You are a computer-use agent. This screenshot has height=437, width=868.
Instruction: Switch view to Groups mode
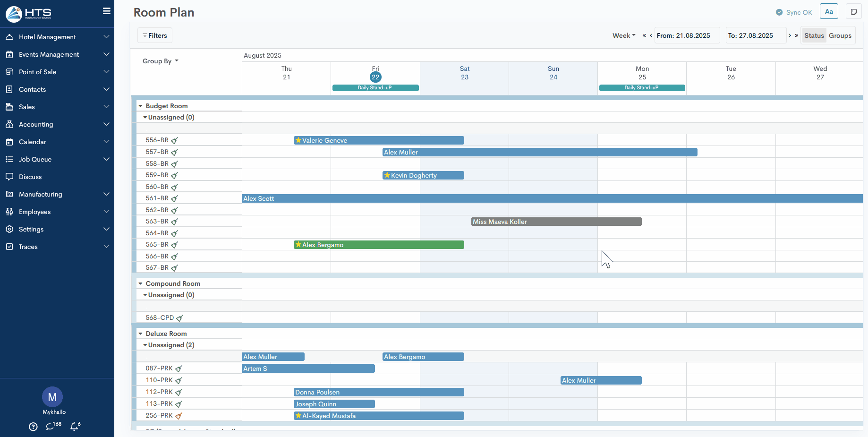click(840, 35)
